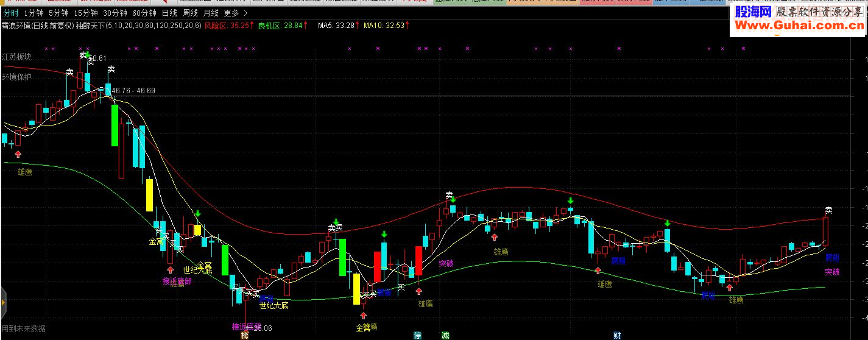
Task: Click the 停 suspension marker icon
Action: point(417,336)
